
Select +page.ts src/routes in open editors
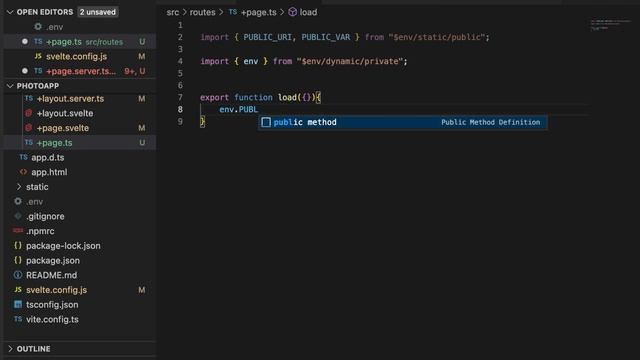[x=80, y=42]
